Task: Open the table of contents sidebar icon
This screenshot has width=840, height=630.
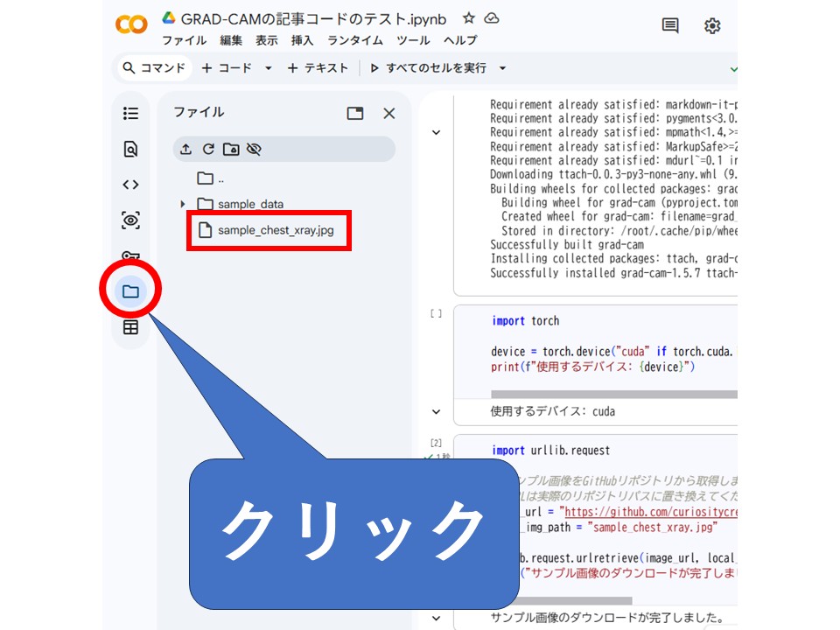Action: [x=130, y=113]
